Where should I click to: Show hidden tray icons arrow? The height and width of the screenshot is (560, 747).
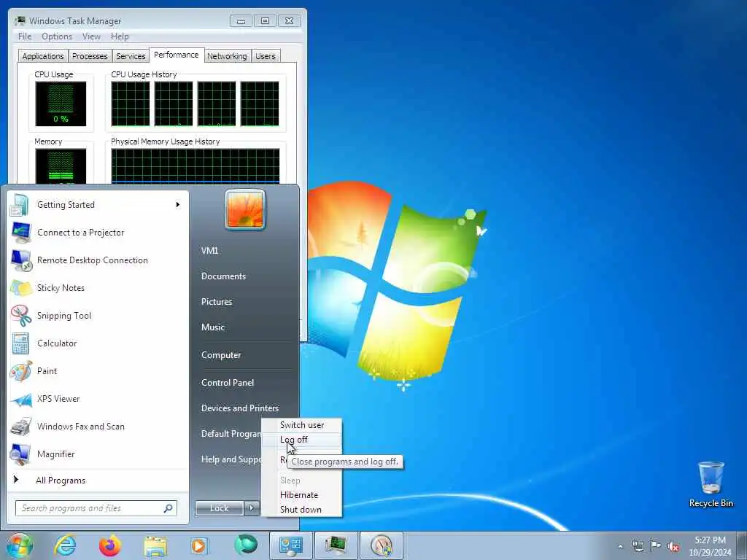point(620,546)
